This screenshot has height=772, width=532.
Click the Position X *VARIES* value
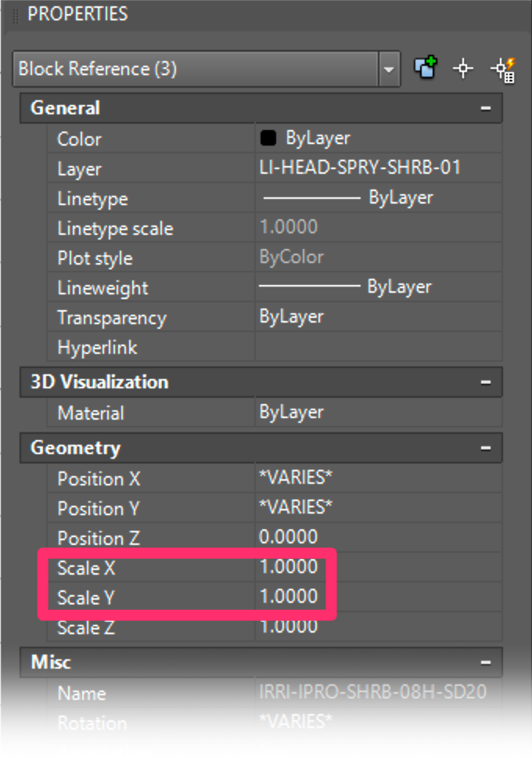(x=295, y=478)
